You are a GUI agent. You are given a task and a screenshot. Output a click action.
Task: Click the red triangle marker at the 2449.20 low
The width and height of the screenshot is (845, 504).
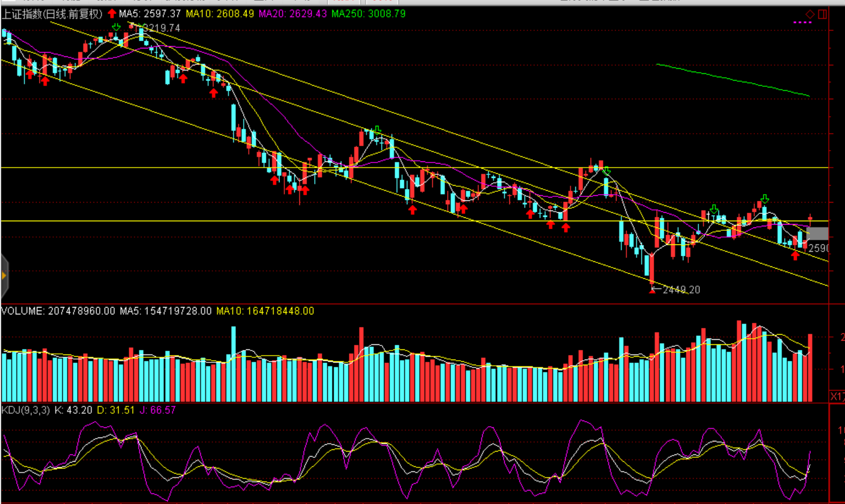653,290
